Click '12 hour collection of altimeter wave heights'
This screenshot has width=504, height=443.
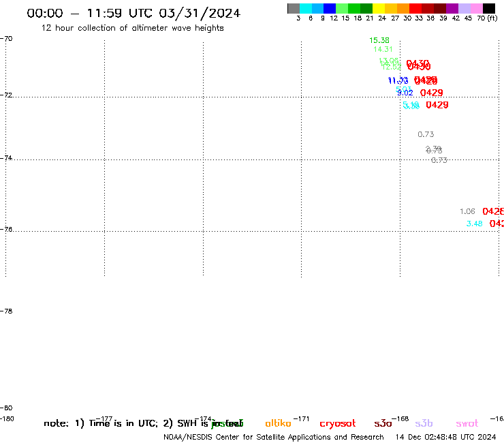pyautogui.click(x=132, y=28)
